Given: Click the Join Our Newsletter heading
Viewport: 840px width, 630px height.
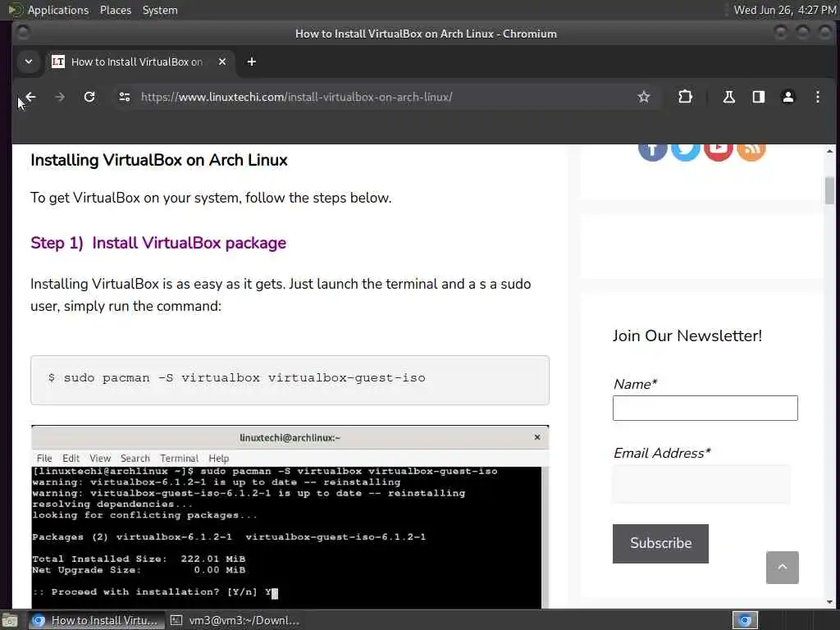Looking at the screenshot, I should [x=687, y=336].
